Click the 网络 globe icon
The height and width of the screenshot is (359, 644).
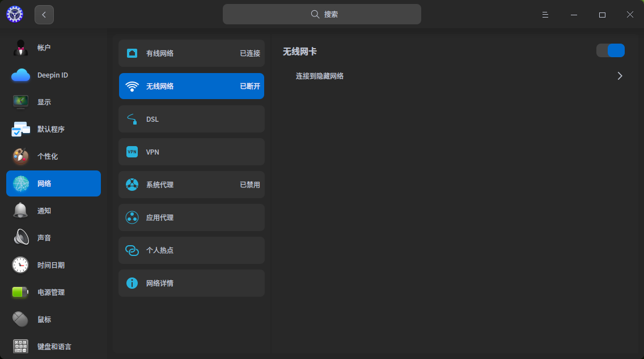point(20,183)
